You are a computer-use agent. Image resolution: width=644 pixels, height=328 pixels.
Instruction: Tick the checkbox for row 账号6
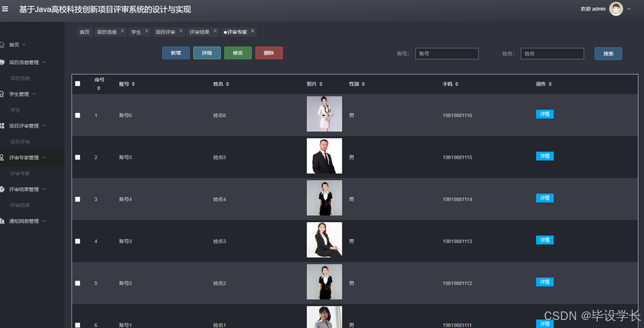coord(77,116)
